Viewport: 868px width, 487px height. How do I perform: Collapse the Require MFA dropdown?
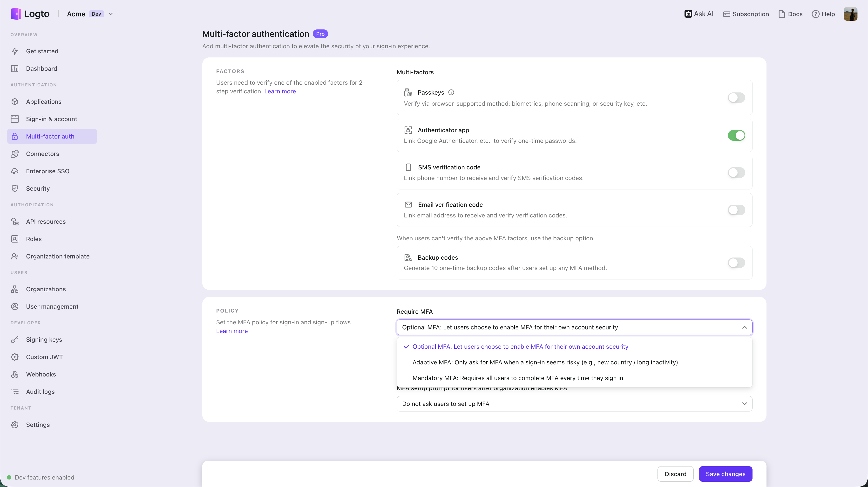click(744, 327)
